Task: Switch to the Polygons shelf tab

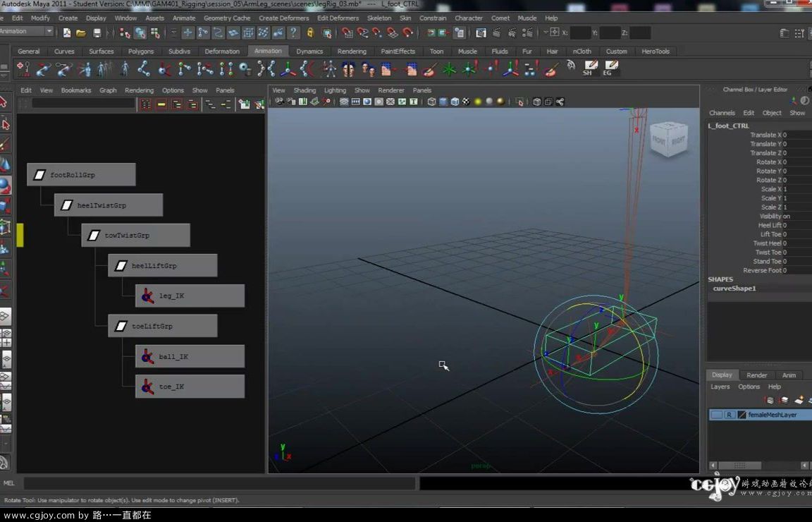Action: click(140, 51)
